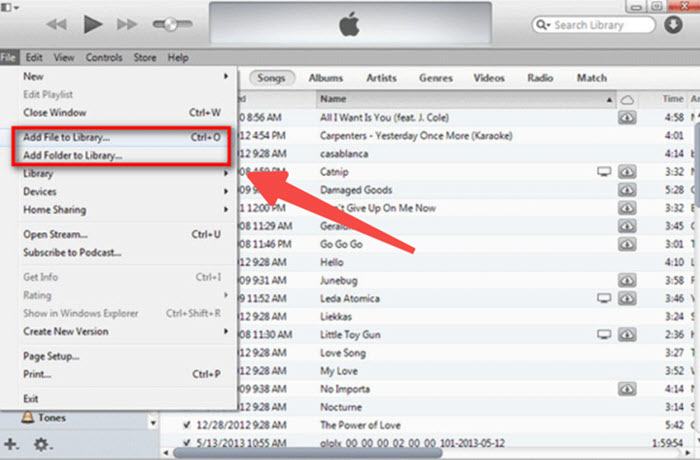
Task: Choose Add Folder to Library
Action: point(73,155)
